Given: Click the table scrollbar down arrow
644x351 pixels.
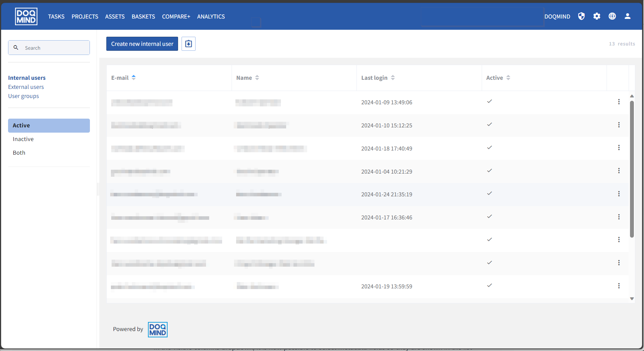Looking at the screenshot, I should coord(632,299).
